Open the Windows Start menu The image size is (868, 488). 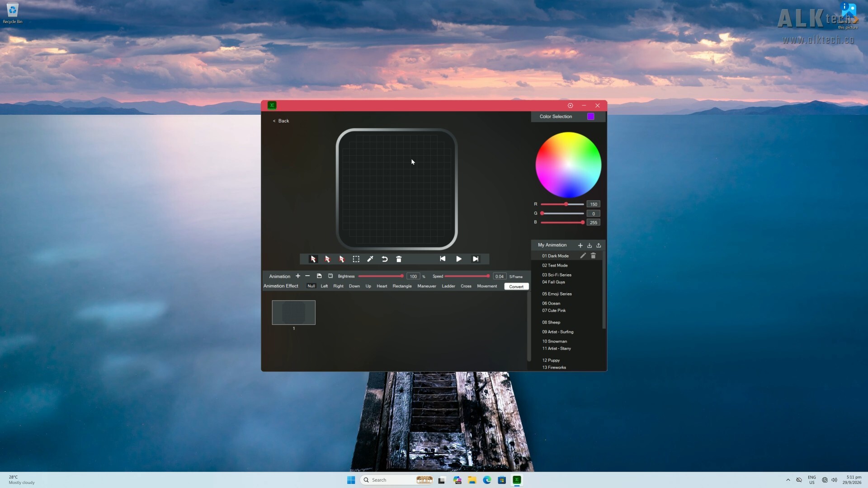[351, 480]
